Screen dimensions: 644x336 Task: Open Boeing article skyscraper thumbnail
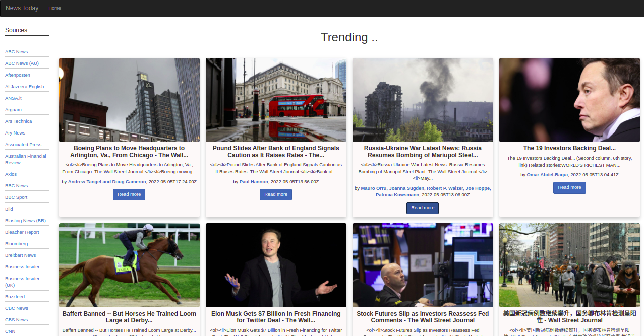tap(129, 100)
